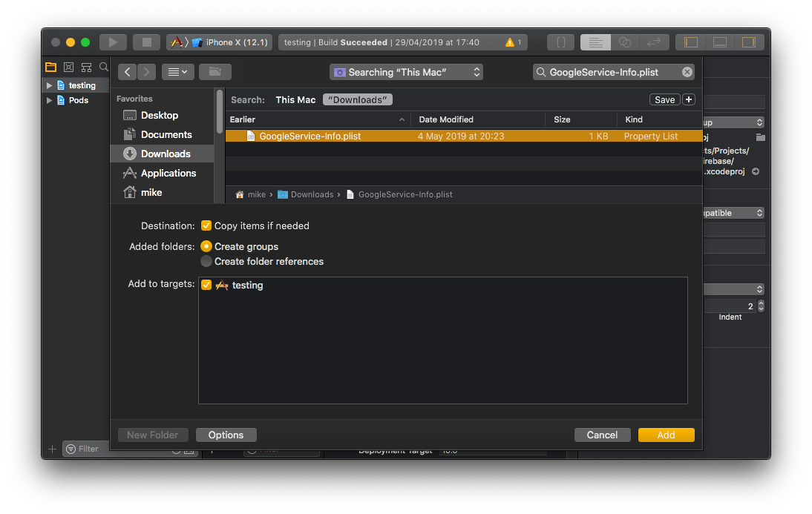The width and height of the screenshot is (812, 514).
Task: Click the back arrow in file dialog
Action: 128,72
